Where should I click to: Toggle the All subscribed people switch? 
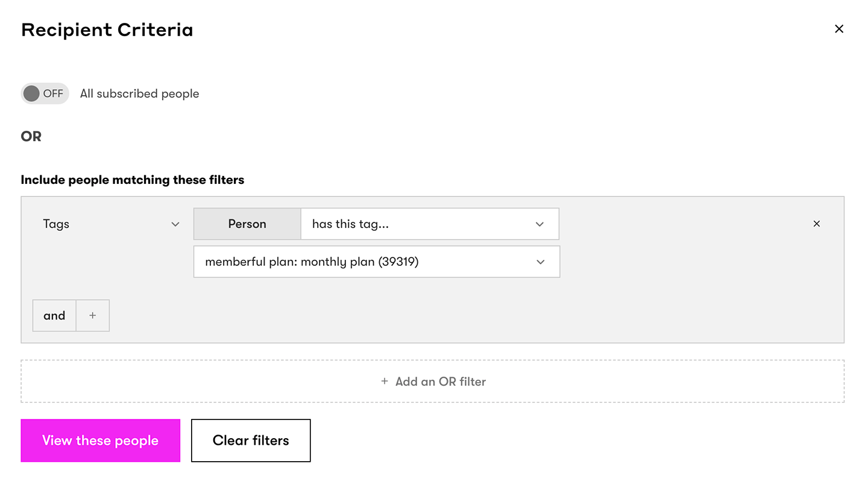coord(45,93)
